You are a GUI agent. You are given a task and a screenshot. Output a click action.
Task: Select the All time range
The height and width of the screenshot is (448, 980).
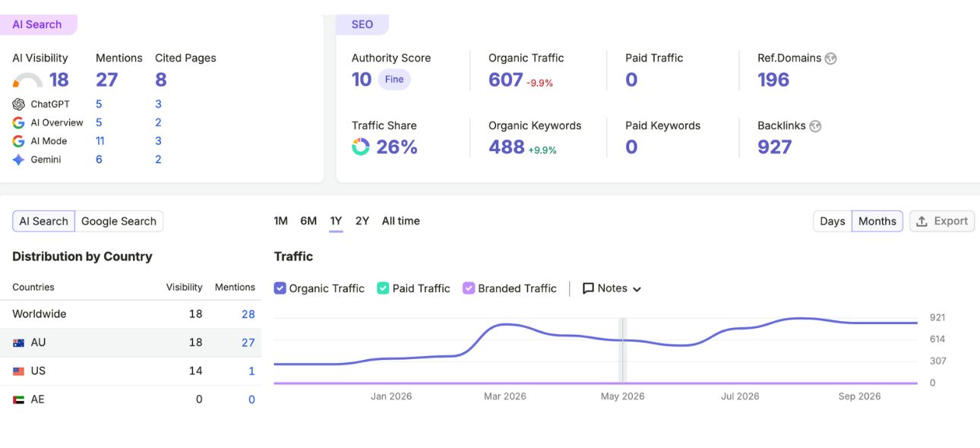[400, 221]
